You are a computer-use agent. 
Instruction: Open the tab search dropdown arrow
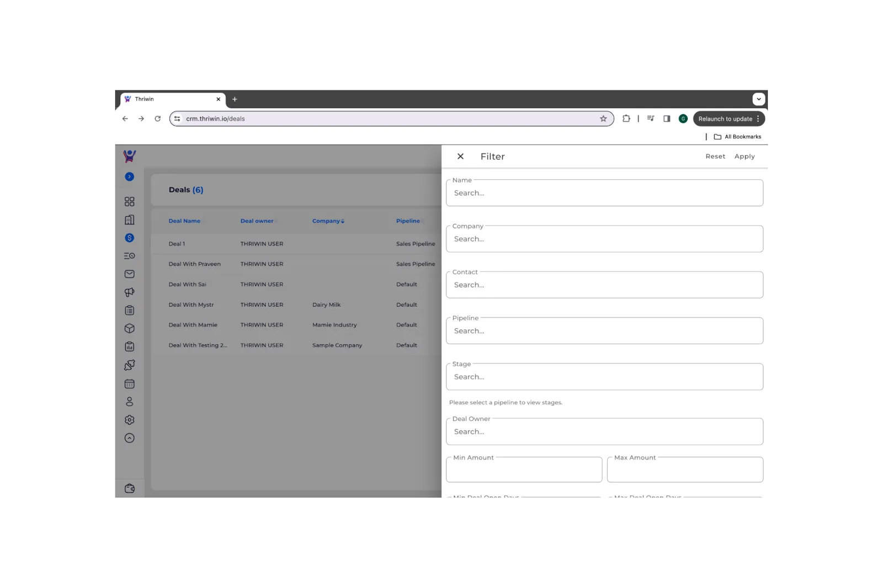tap(759, 100)
